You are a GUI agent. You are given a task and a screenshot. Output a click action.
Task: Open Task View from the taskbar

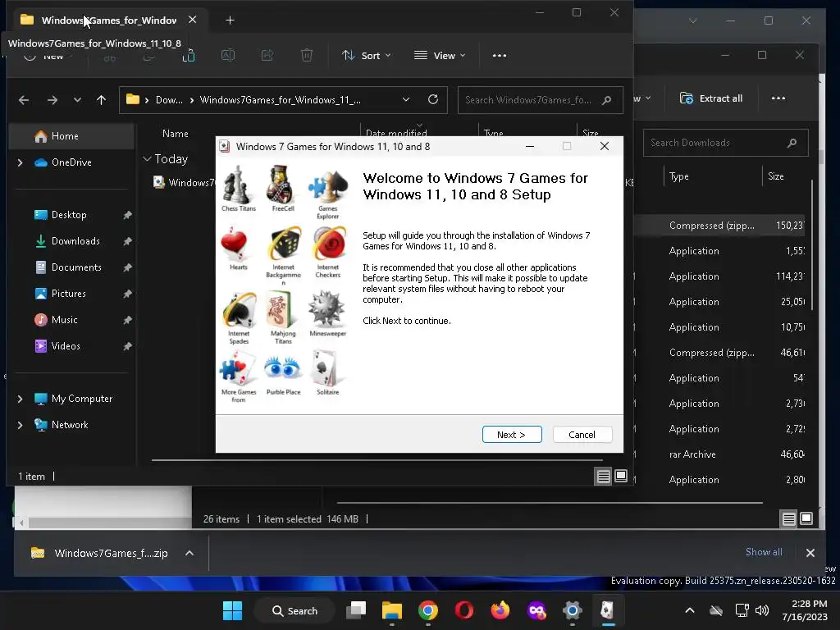[356, 610]
